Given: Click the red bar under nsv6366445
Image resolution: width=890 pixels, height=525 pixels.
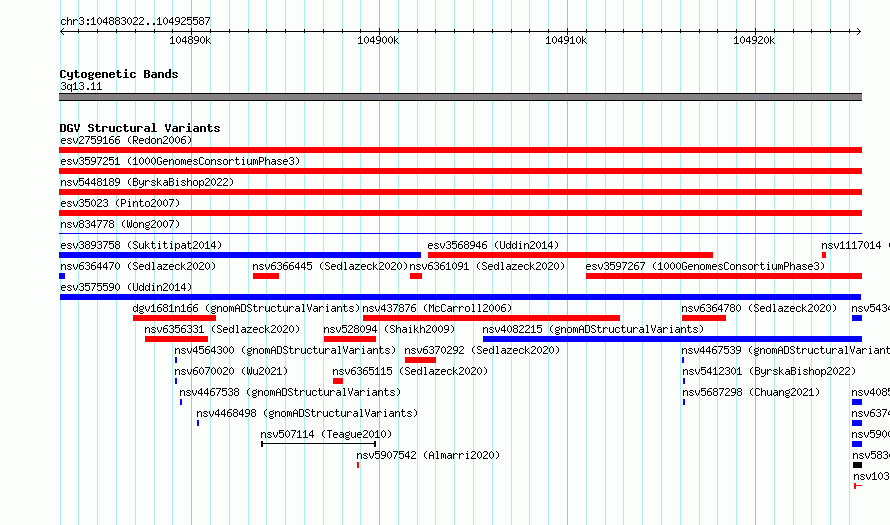Looking at the screenshot, I should (266, 276).
